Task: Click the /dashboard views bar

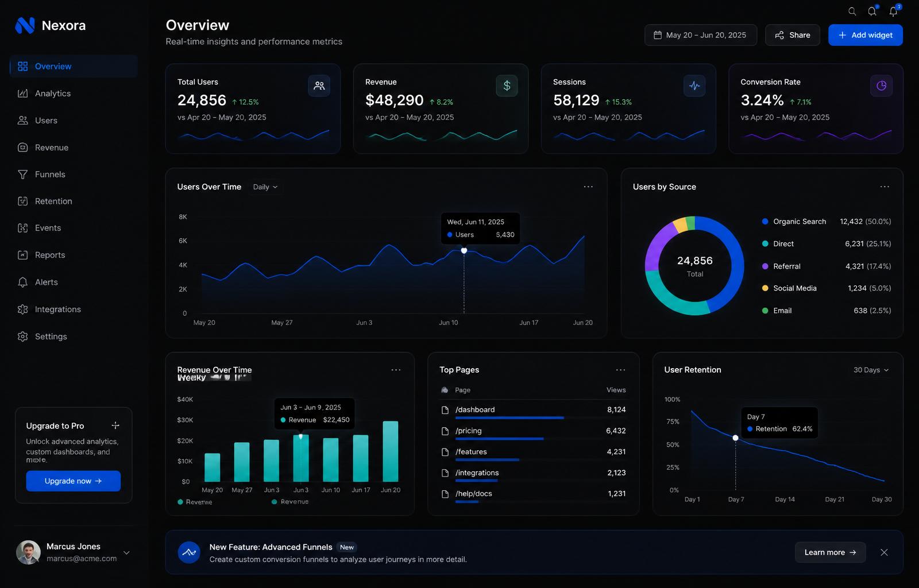Action: coord(509,418)
